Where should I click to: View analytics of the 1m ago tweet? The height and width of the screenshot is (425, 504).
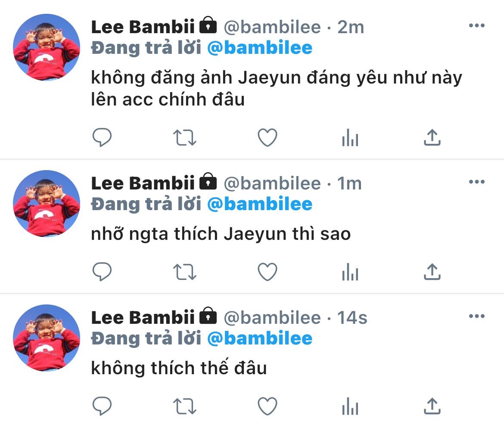(x=350, y=272)
